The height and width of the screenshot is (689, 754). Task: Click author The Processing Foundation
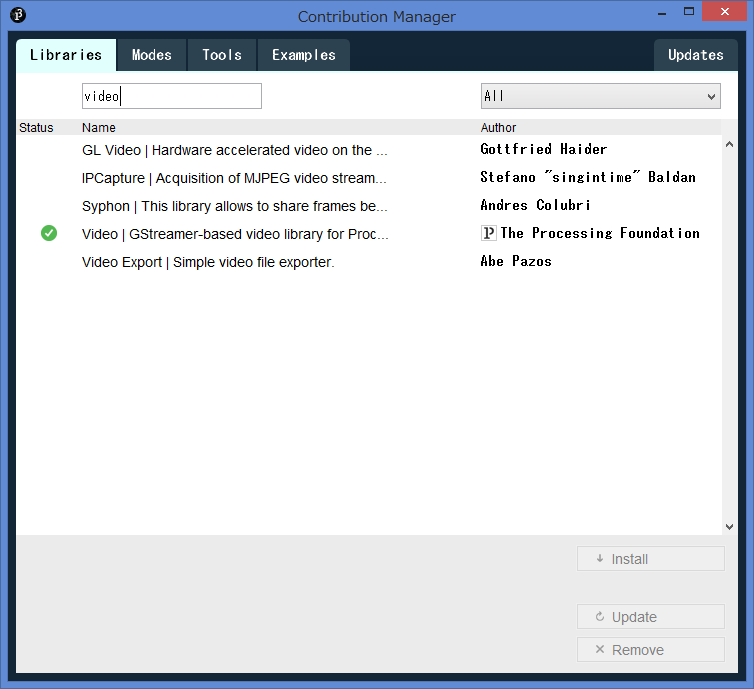pyautogui.click(x=600, y=233)
